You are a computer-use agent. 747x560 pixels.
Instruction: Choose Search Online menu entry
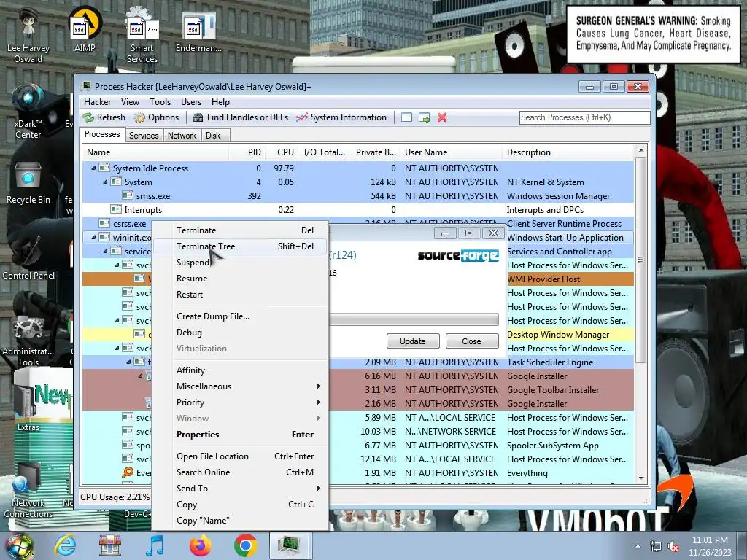coord(240,472)
